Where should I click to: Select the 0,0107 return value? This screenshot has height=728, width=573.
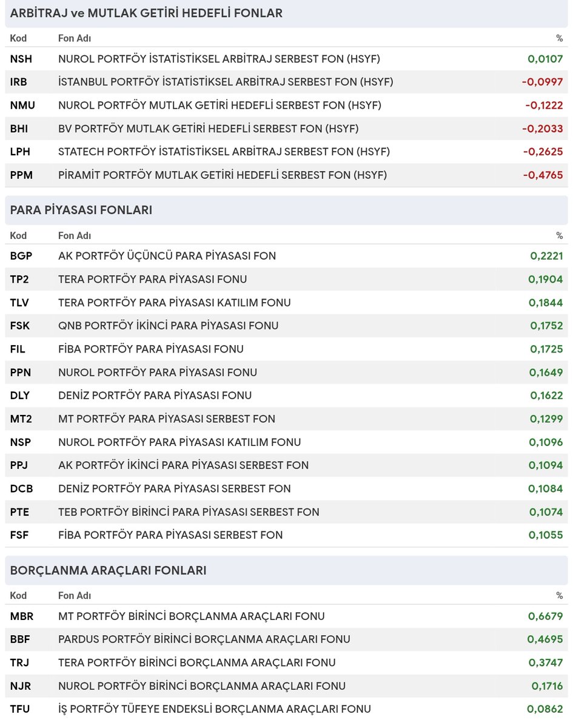click(x=545, y=59)
